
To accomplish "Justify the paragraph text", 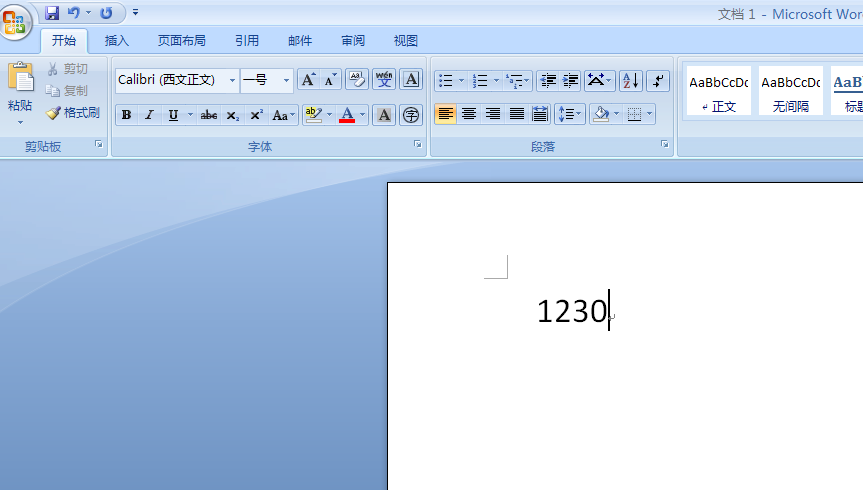I will pyautogui.click(x=516, y=114).
